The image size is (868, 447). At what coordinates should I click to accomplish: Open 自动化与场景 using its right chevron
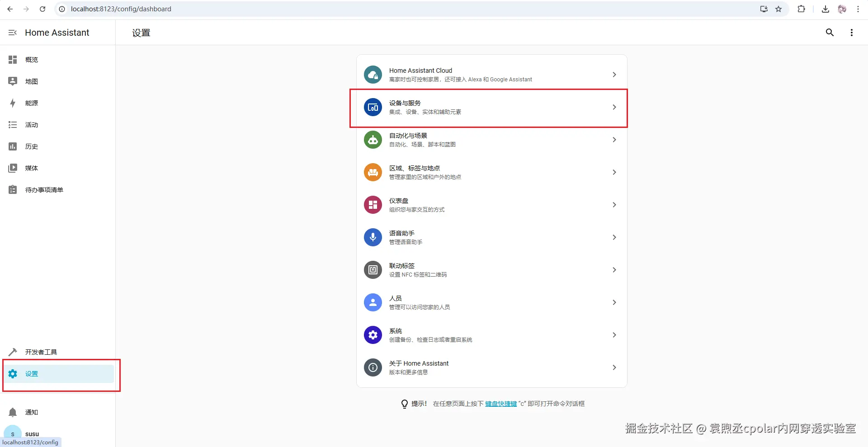(614, 140)
